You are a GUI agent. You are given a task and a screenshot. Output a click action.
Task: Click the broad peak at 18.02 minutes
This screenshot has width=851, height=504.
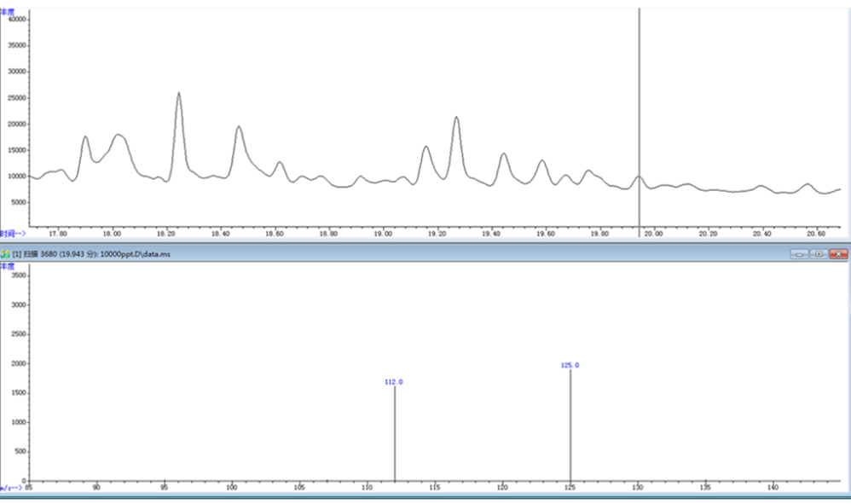119,135
